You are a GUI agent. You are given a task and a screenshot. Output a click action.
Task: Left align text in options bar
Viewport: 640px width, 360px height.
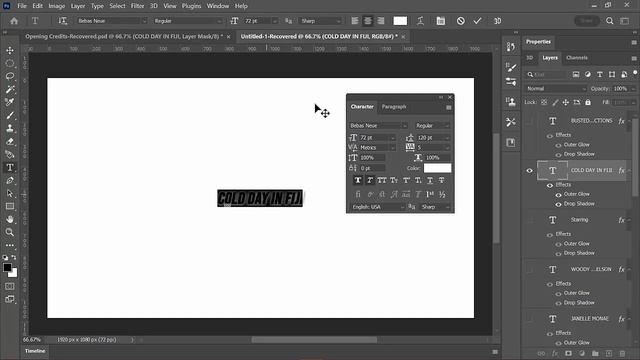[355, 21]
